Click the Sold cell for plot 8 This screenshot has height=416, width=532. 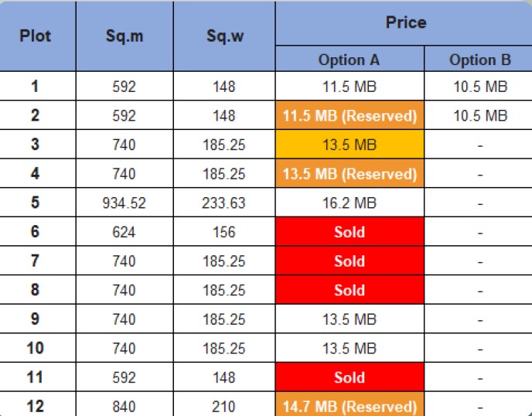[x=350, y=290]
